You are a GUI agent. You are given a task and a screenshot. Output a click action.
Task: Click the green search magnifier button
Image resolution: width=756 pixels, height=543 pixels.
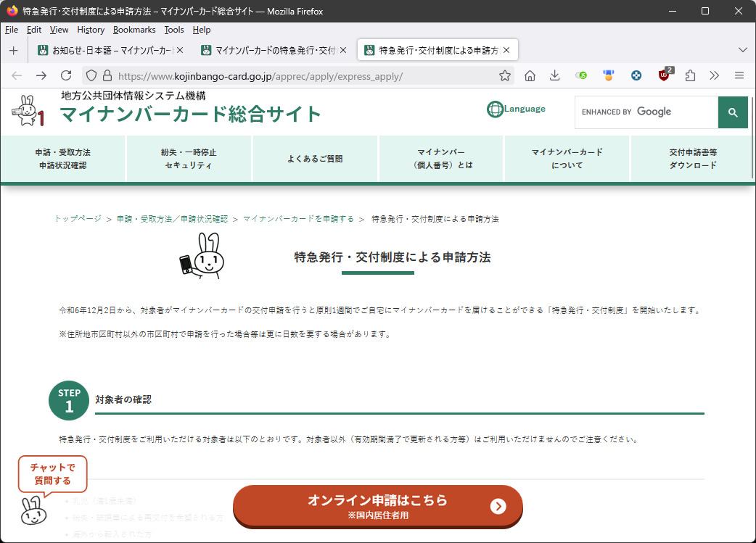point(733,112)
